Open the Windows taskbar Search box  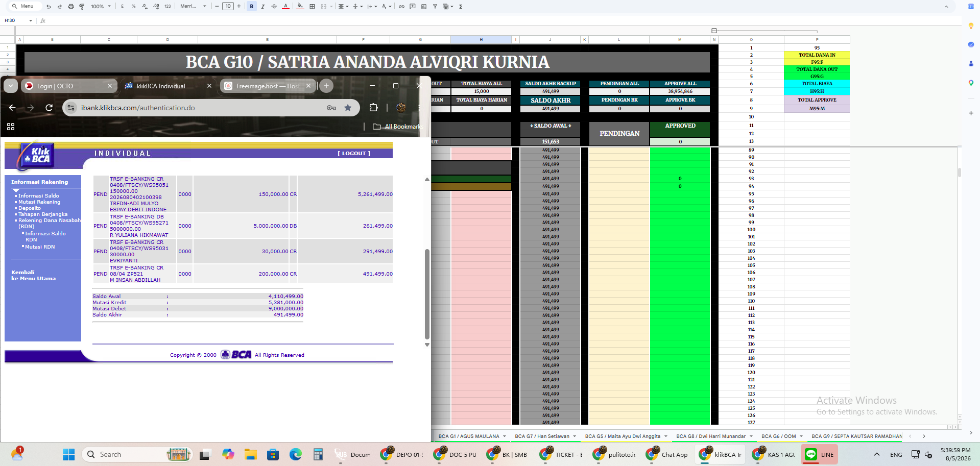[x=137, y=454]
